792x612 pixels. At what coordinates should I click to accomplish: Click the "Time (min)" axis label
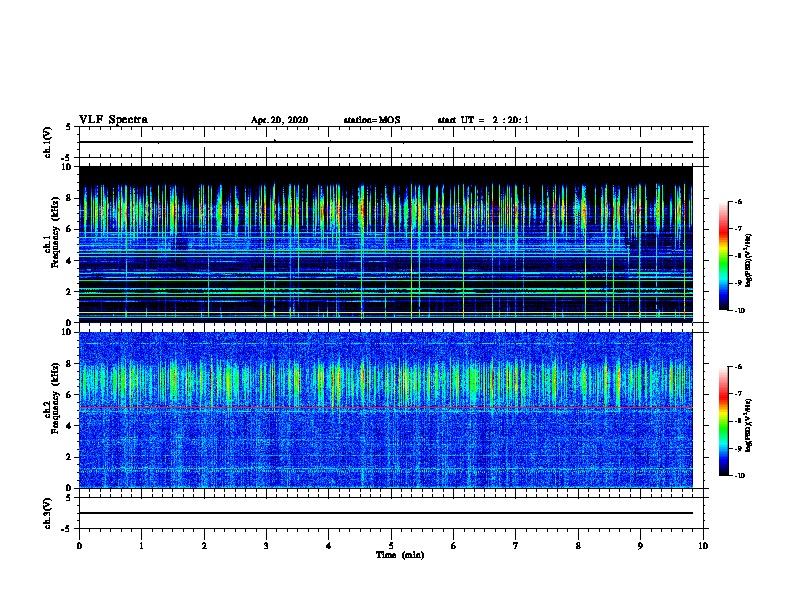point(400,555)
